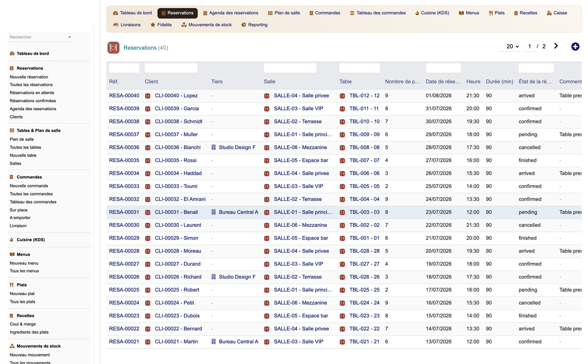This screenshot has height=364, width=588.
Task: Open client CLI-00037 - Muller
Action: tap(176, 135)
